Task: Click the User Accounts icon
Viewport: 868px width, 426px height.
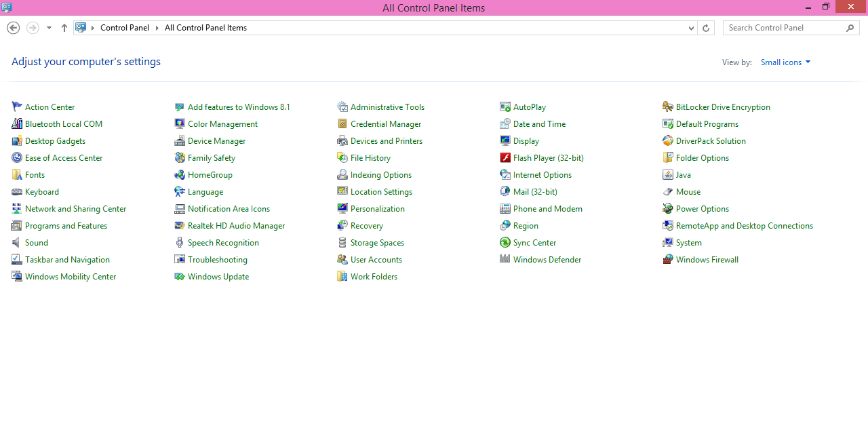Action: point(342,259)
